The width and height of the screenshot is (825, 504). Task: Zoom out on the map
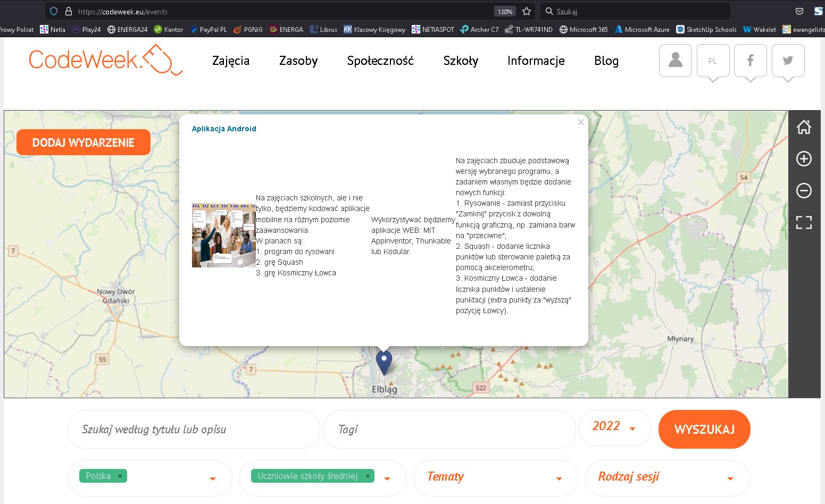804,190
